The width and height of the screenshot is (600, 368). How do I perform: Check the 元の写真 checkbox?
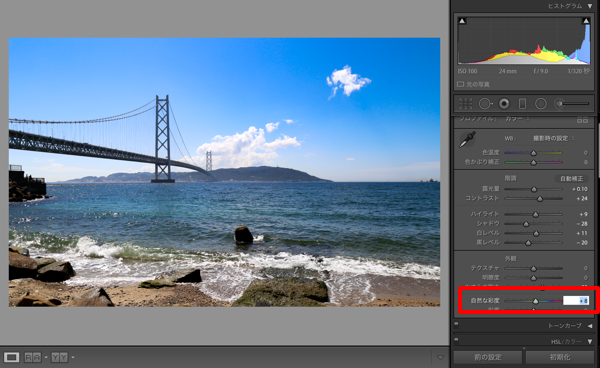coord(460,84)
